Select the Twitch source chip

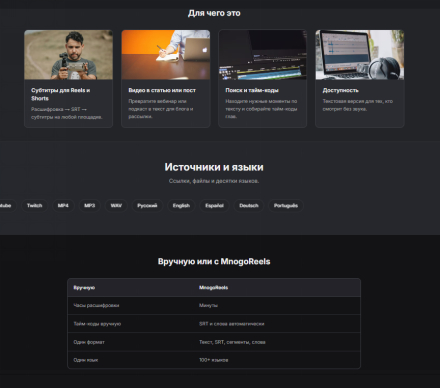click(x=34, y=205)
